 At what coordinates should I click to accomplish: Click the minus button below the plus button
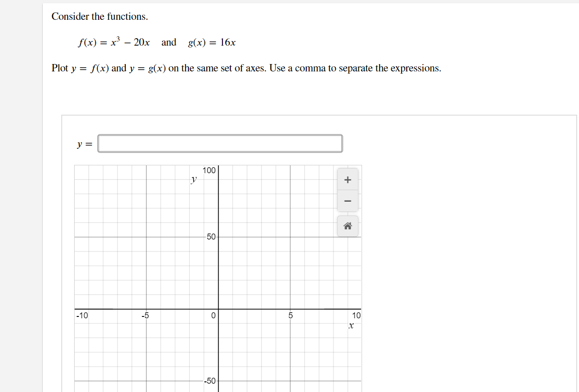click(x=347, y=200)
